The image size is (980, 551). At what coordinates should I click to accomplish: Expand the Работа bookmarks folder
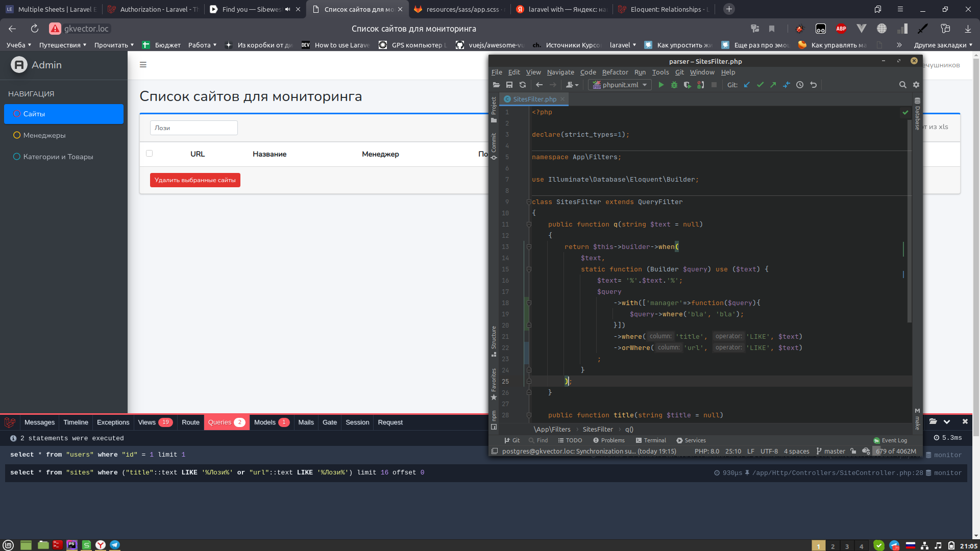click(202, 45)
